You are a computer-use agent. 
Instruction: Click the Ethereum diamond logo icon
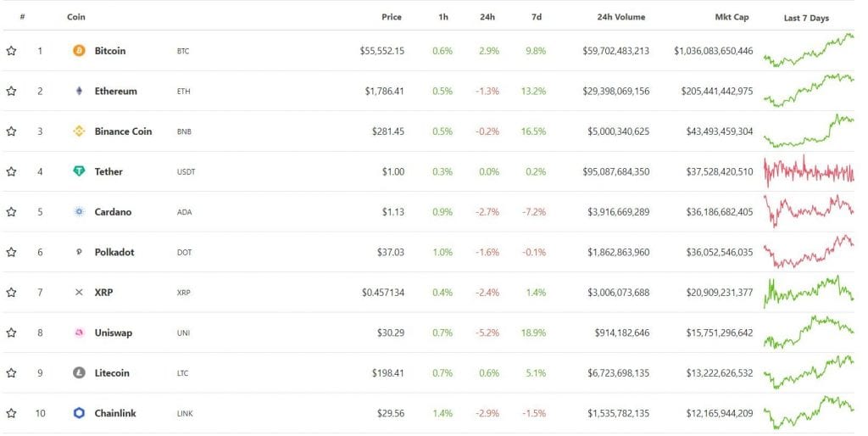point(79,91)
